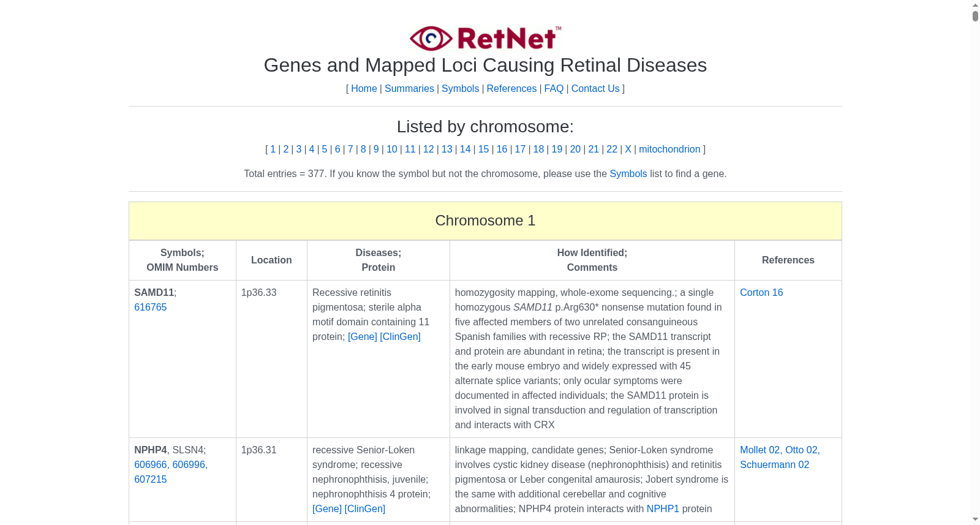Open the SAMD11 [ClinGen] link
Image resolution: width=980 pixels, height=525 pixels.
[400, 336]
